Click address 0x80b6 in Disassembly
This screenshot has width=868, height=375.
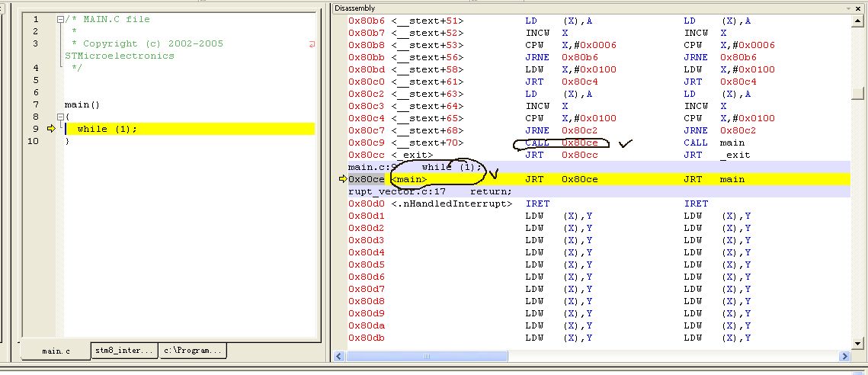coord(367,21)
